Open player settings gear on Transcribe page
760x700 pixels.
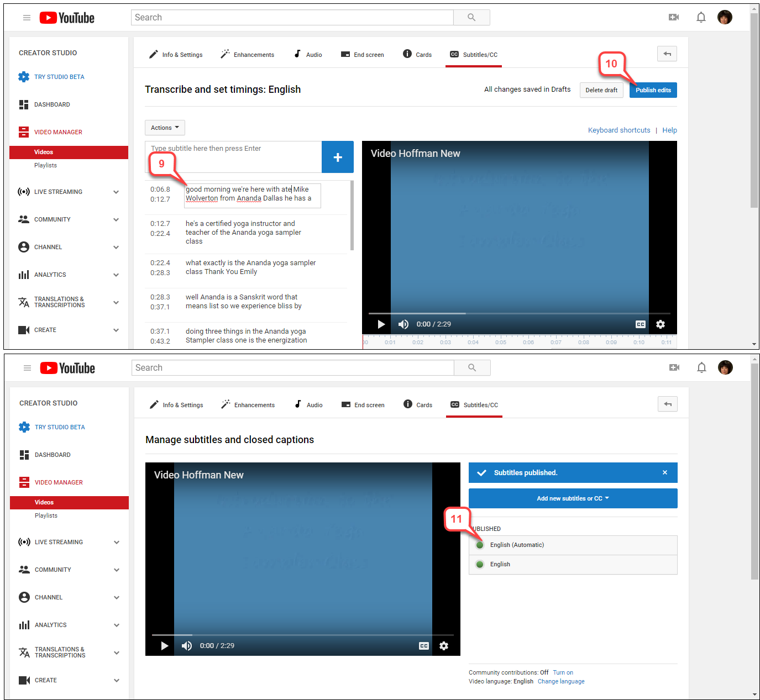click(660, 324)
